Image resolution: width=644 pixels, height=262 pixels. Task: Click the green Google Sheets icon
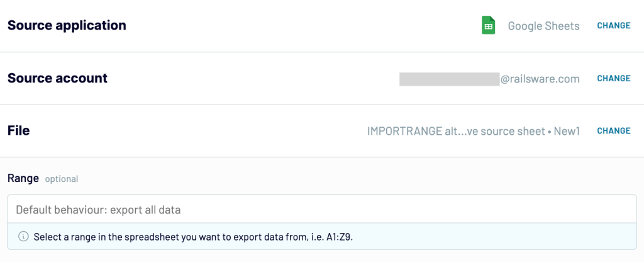pos(488,25)
